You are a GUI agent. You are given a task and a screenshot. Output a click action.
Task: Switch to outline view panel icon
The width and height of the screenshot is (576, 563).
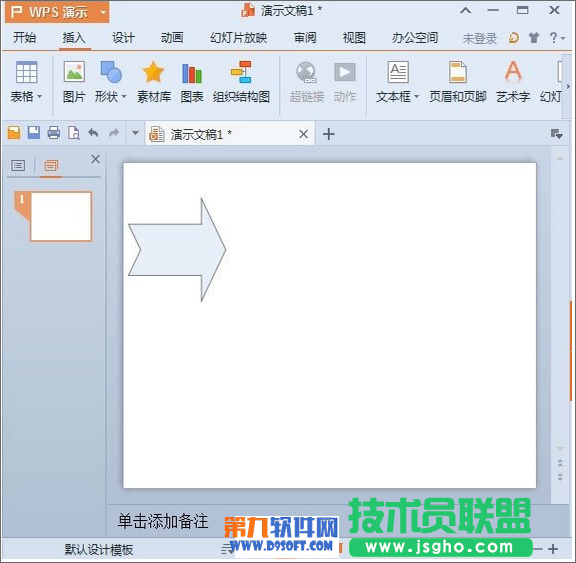[x=18, y=166]
